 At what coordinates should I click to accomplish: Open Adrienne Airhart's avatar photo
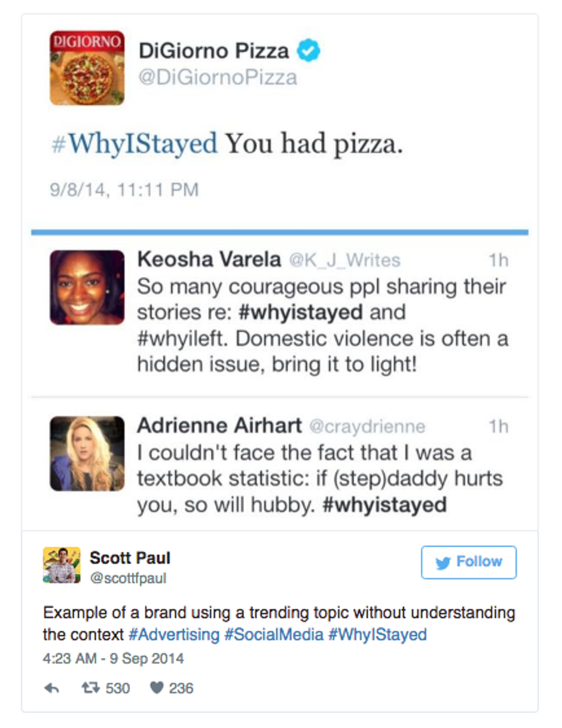tap(87, 453)
